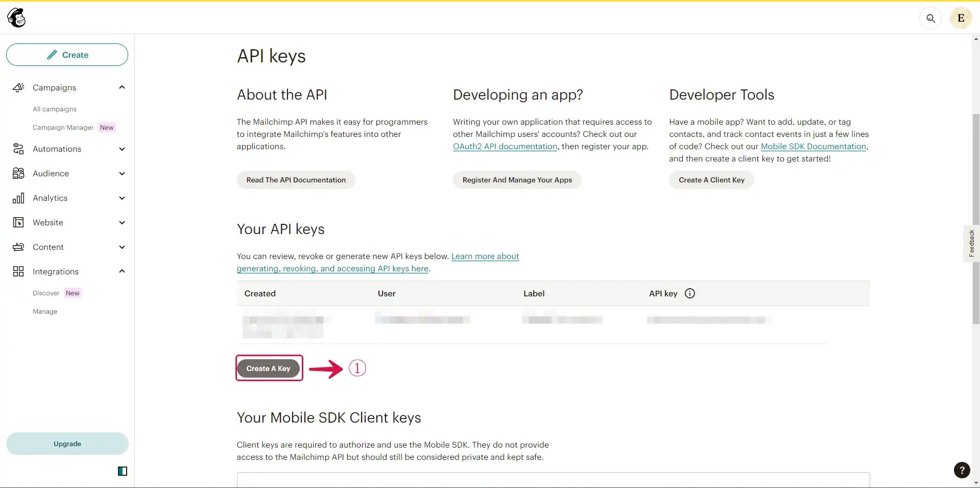
Task: Click the vertical page scrollbar
Action: point(976,219)
